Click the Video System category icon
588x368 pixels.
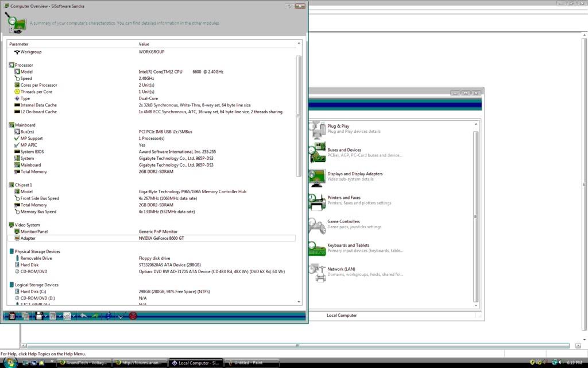click(11, 225)
